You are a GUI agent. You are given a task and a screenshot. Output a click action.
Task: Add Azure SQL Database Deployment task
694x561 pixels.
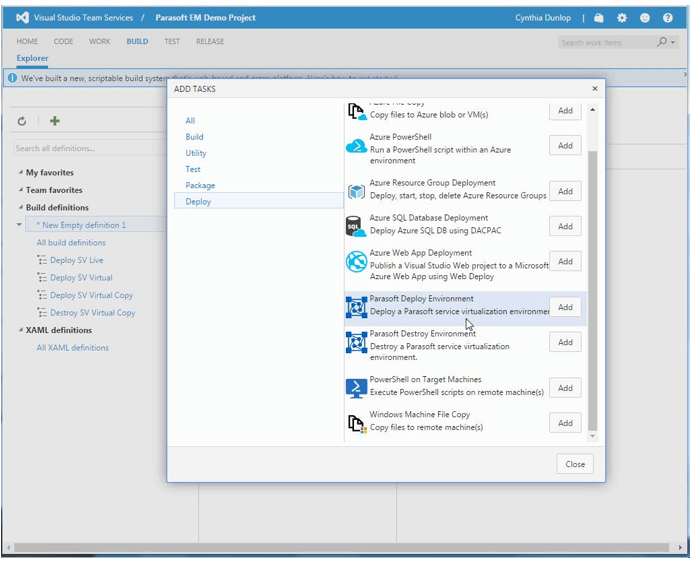(565, 226)
